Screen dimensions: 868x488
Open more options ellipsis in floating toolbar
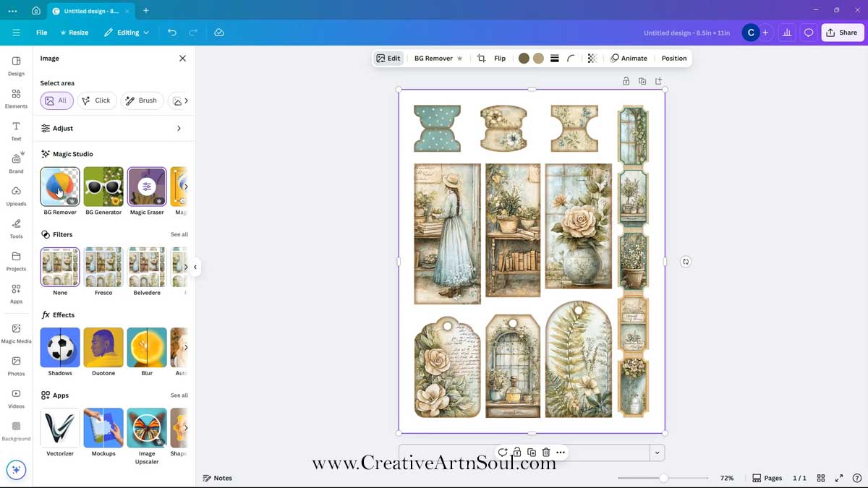tap(561, 453)
